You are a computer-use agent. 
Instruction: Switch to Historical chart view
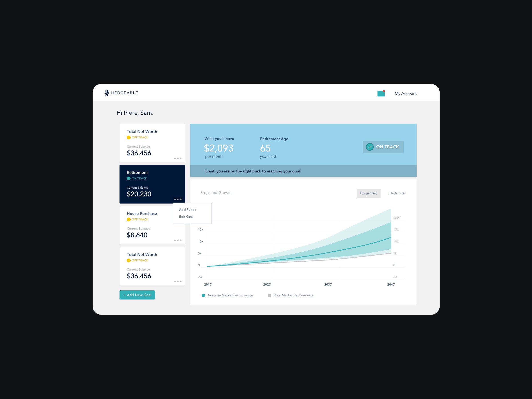coord(397,193)
